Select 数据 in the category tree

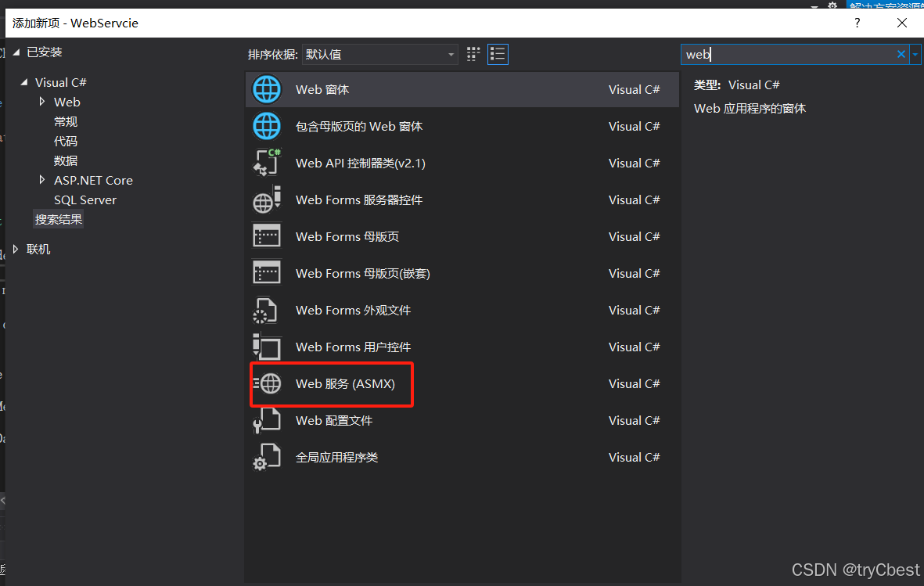pyautogui.click(x=66, y=160)
